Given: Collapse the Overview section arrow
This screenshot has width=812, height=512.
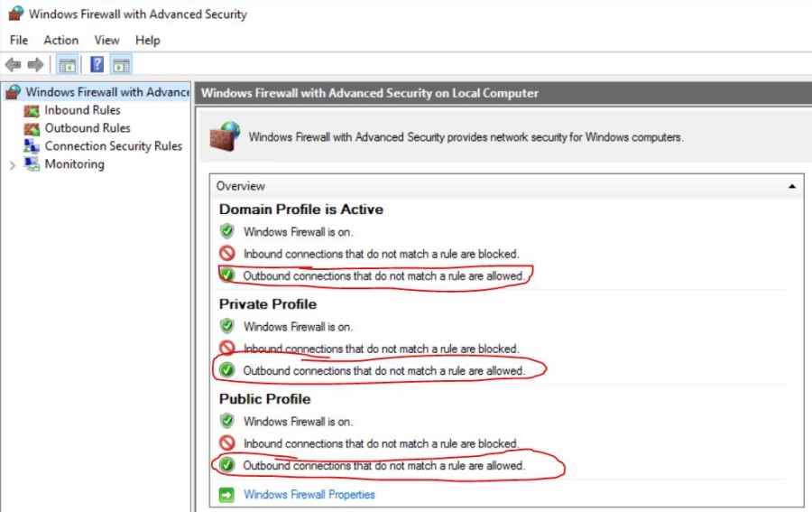Looking at the screenshot, I should point(792,186).
